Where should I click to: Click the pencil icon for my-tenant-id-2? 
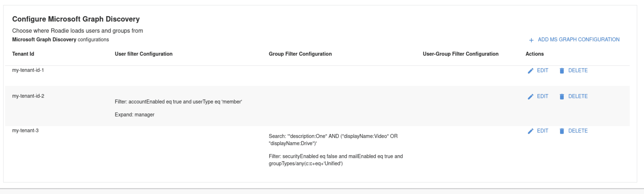pyautogui.click(x=531, y=97)
